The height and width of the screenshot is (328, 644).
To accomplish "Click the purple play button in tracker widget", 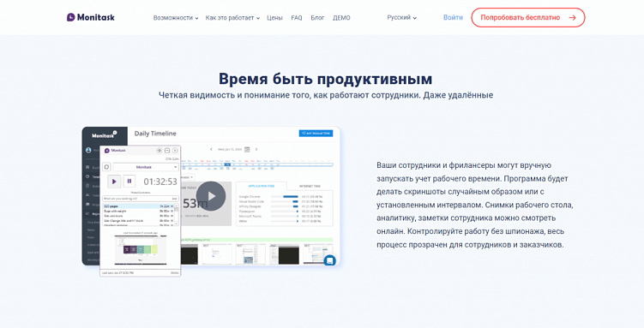I will (114, 182).
